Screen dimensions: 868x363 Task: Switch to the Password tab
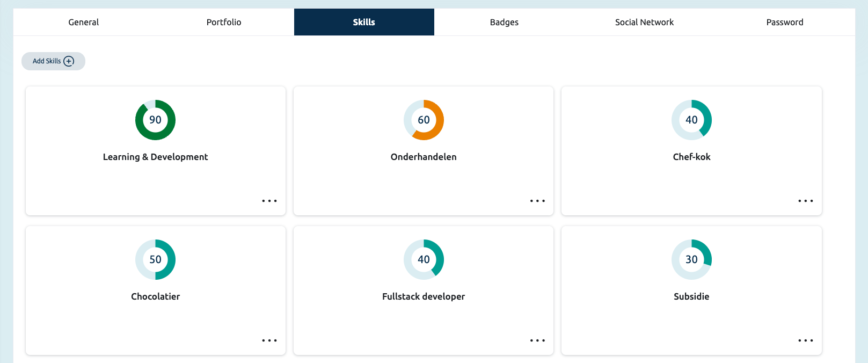tap(784, 22)
